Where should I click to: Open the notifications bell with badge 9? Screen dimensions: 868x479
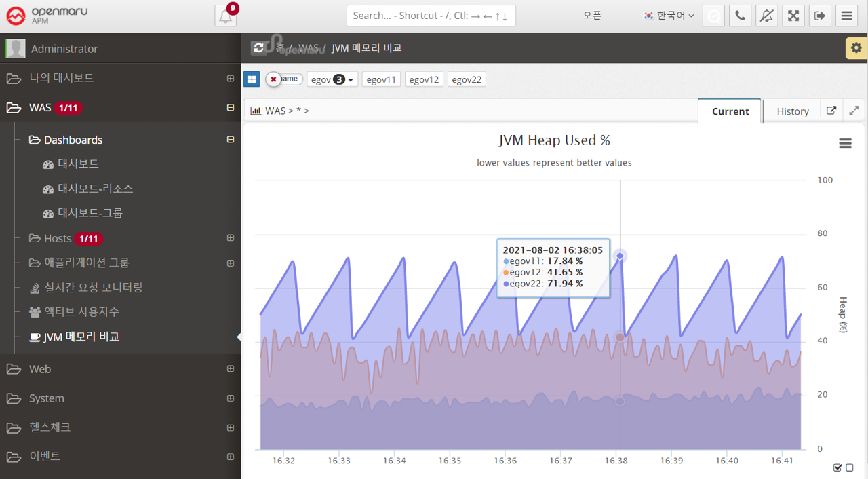(225, 16)
